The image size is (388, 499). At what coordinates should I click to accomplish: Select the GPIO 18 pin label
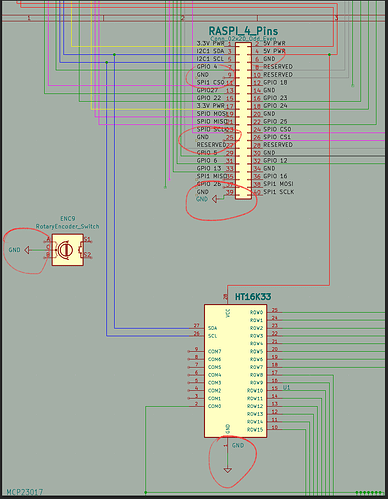pos(275,82)
